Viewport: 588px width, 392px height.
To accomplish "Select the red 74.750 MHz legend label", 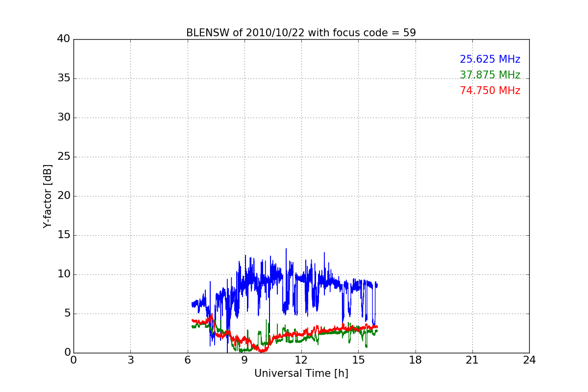I will 490,91.
